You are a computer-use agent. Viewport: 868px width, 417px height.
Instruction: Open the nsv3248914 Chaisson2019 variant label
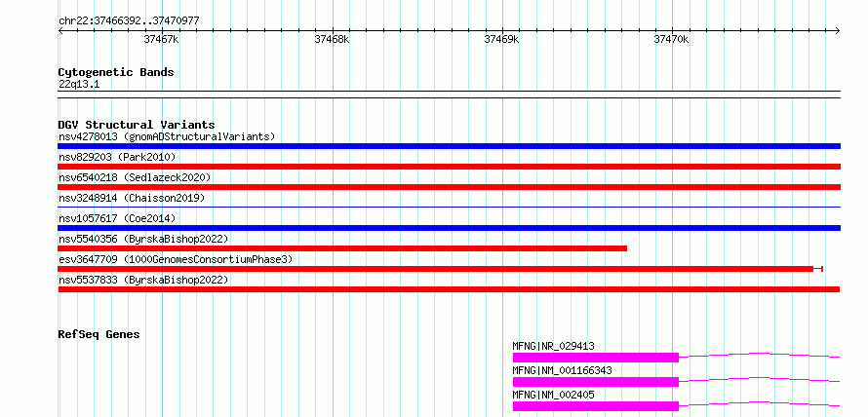[x=132, y=198]
